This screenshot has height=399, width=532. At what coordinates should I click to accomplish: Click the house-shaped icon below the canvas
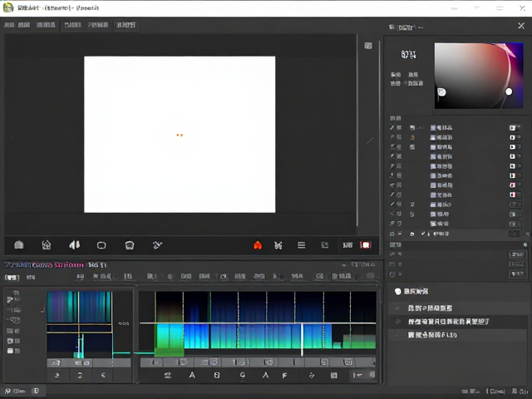tap(47, 245)
